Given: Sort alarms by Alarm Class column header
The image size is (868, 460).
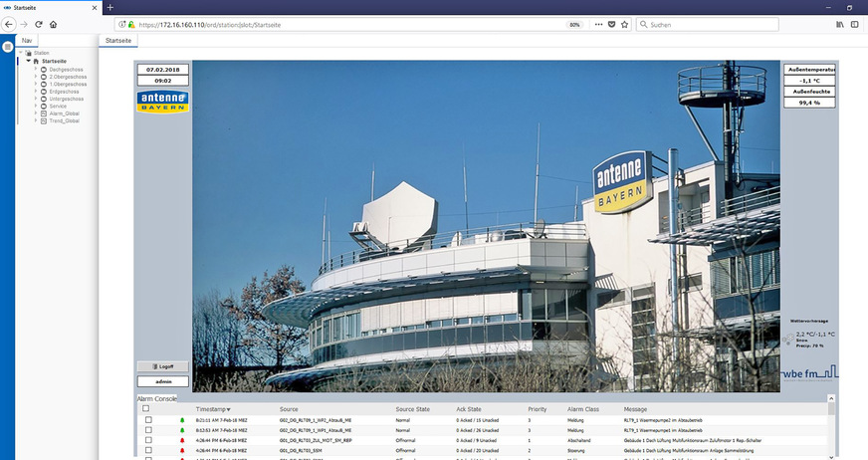Looking at the screenshot, I should click(x=583, y=409).
